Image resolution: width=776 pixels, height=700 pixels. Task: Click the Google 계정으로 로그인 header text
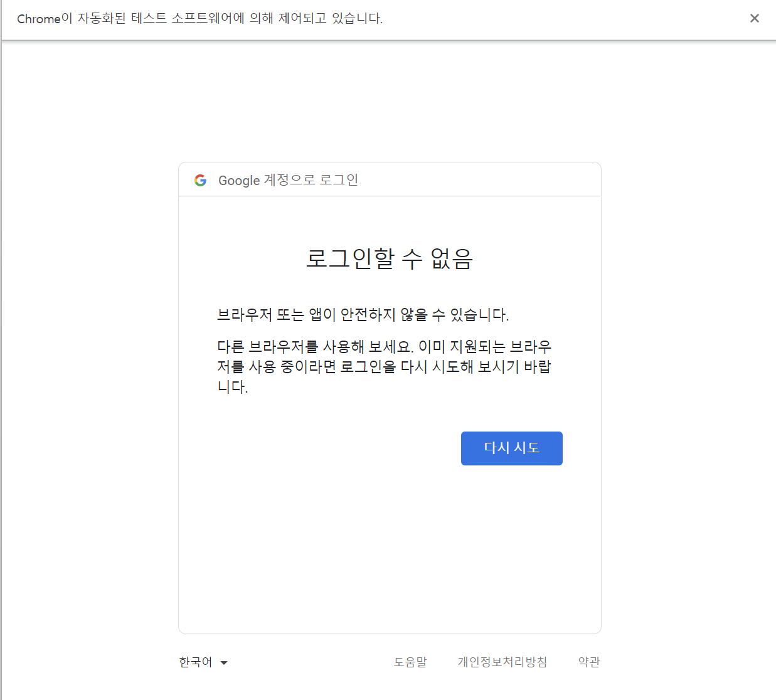pos(288,180)
